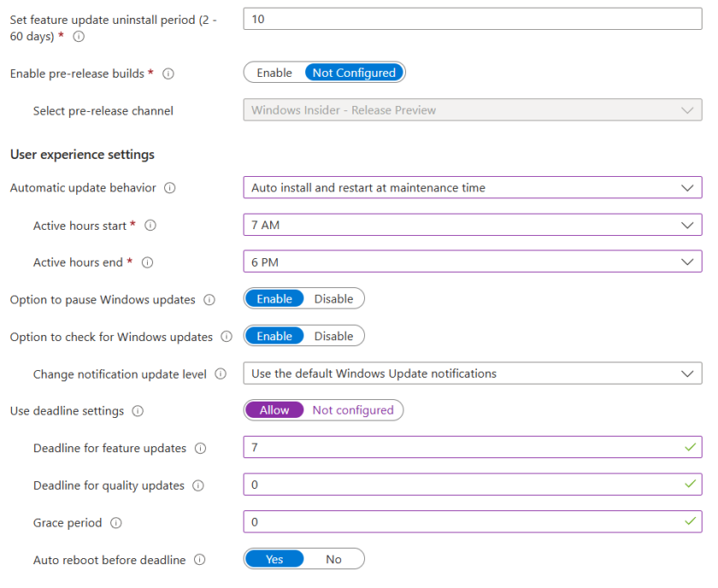Open the Automatic update behavior dropdown

(472, 188)
